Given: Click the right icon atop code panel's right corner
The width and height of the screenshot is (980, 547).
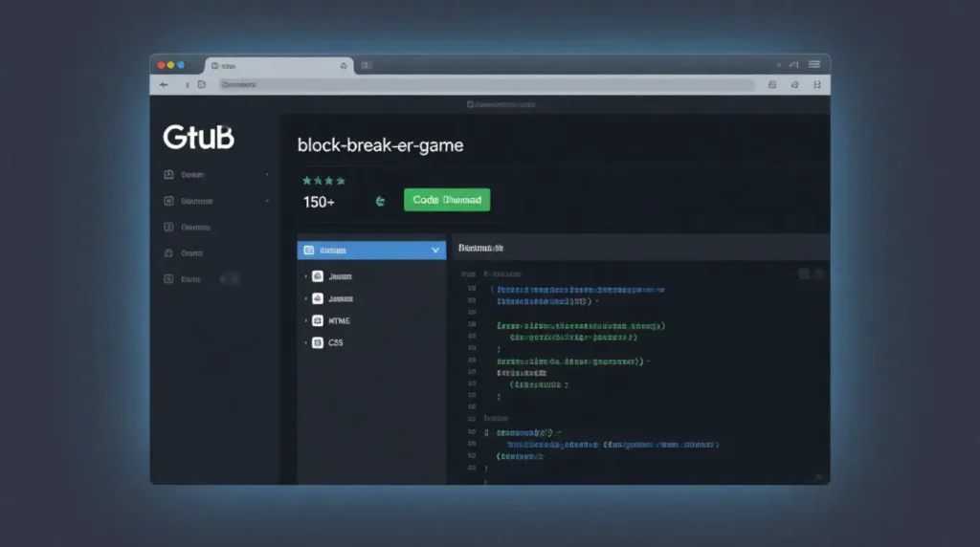Looking at the screenshot, I should [x=819, y=273].
